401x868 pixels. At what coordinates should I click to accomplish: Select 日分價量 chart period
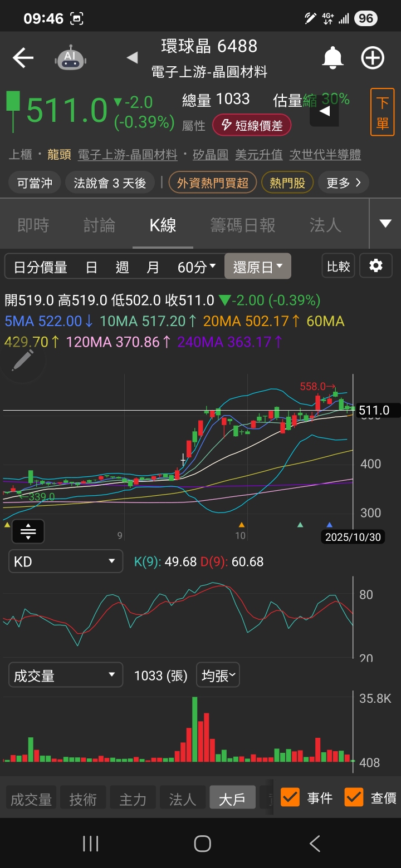click(40, 267)
